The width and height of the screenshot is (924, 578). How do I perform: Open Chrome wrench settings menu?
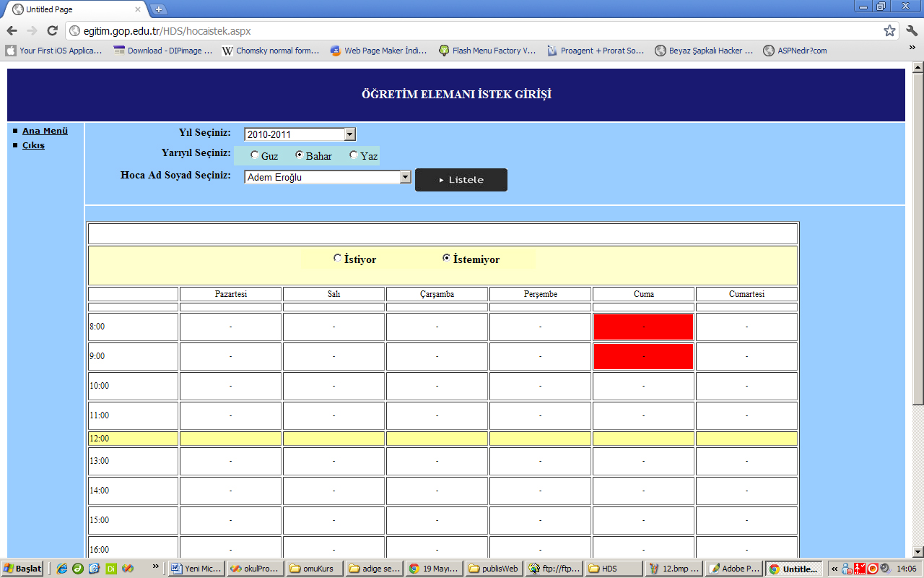pyautogui.click(x=911, y=31)
